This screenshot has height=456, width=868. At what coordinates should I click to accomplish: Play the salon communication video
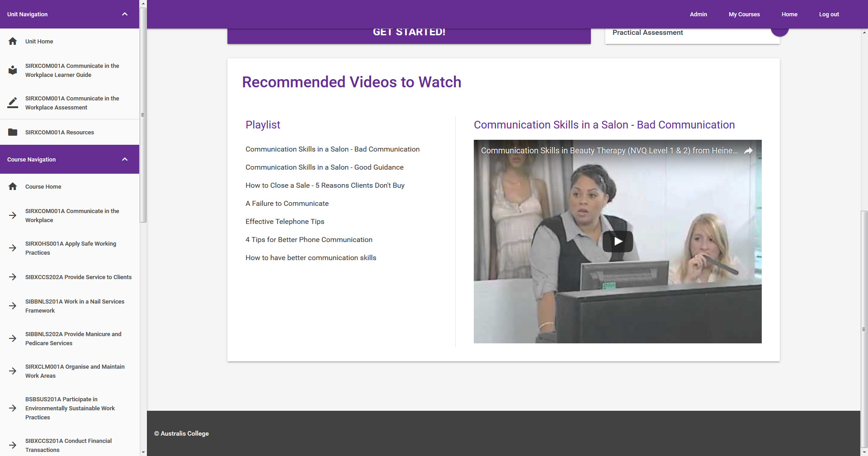618,242
